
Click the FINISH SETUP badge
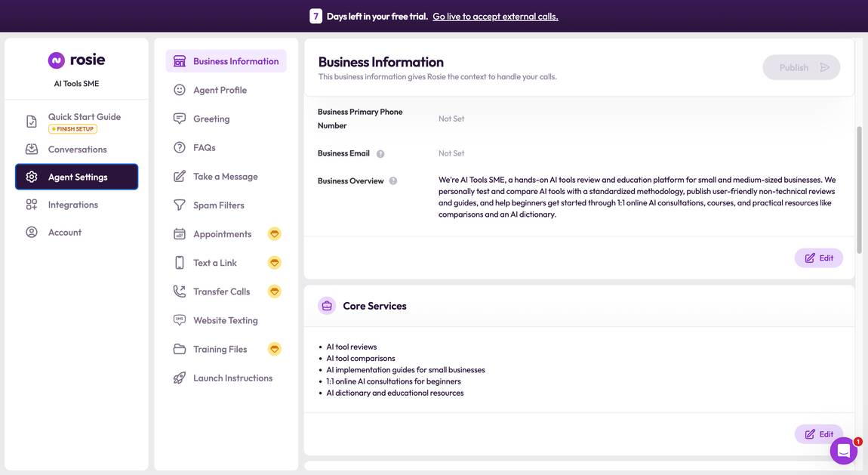click(x=72, y=129)
